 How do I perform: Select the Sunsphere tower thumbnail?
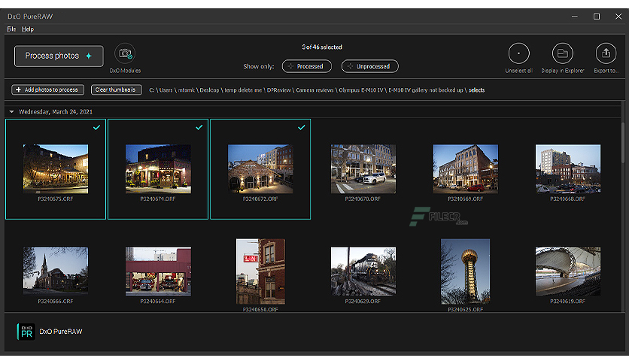(465, 271)
